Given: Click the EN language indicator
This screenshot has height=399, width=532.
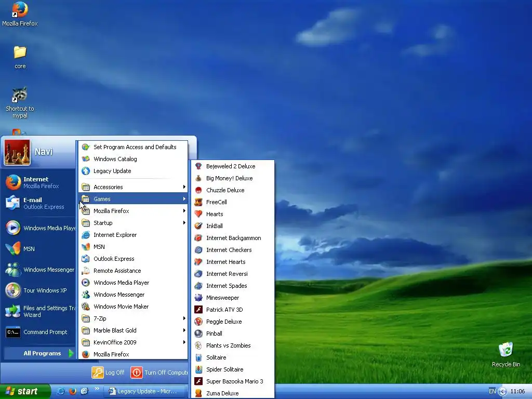Looking at the screenshot, I should (x=493, y=391).
